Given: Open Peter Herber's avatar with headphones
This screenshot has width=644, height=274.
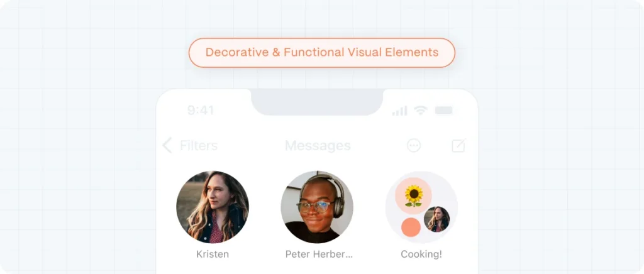Looking at the screenshot, I should tap(317, 207).
